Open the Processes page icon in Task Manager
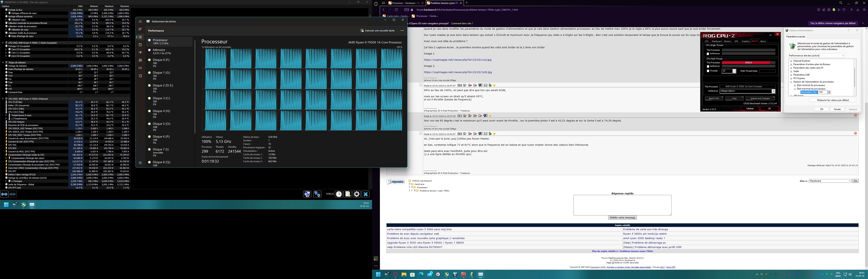Screen dimensions: 868x279 click(140, 29)
